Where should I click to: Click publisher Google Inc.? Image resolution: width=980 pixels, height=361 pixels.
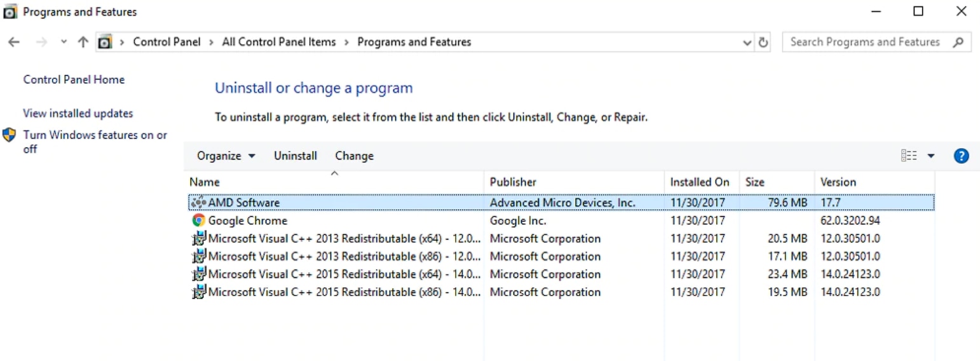coord(518,221)
